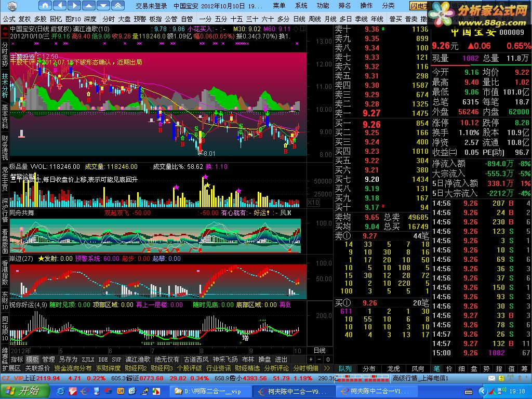
Task: Click the up triangle navigation button
Action: 89,5
